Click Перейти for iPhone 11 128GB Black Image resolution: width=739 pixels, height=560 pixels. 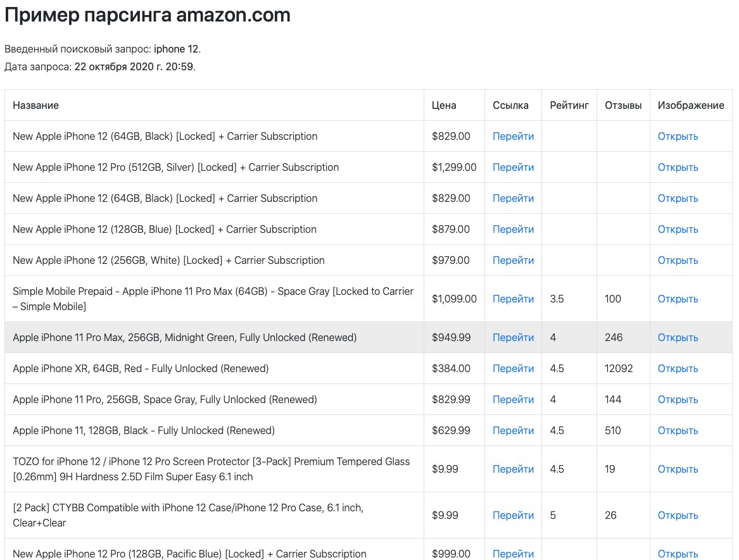coord(513,431)
